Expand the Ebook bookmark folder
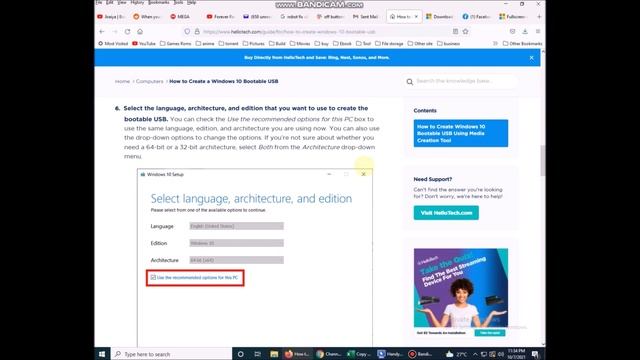 [x=342, y=43]
